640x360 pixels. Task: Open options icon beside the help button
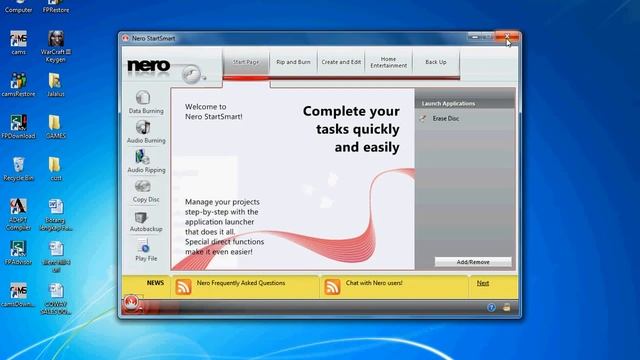click(507, 307)
